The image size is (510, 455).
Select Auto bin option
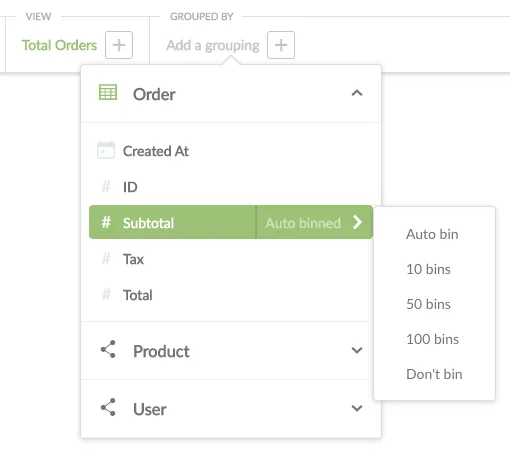(x=432, y=234)
